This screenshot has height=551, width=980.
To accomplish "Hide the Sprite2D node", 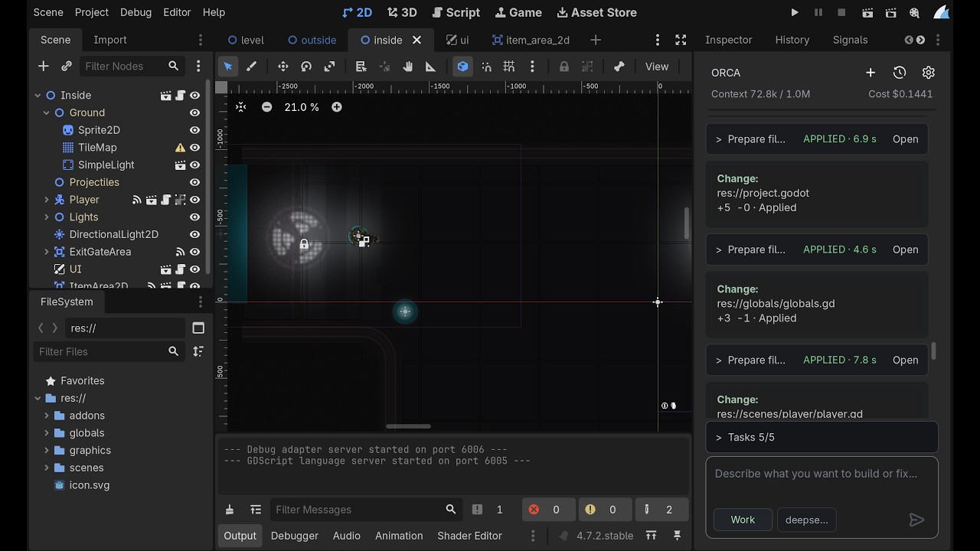I will tap(194, 130).
